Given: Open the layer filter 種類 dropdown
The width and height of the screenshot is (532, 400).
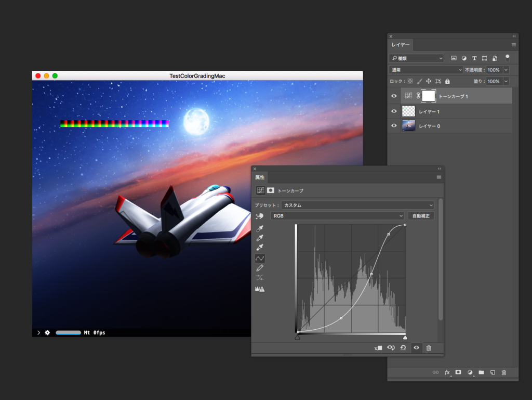Looking at the screenshot, I should [417, 58].
